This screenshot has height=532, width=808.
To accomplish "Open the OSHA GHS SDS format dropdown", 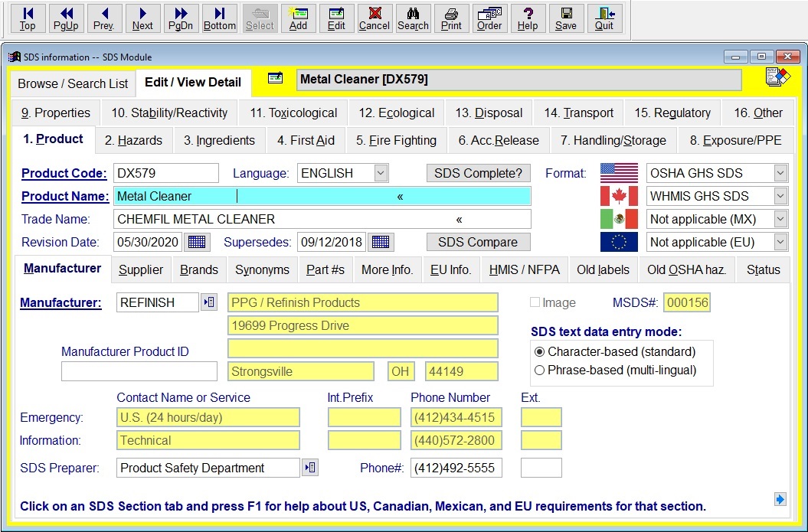I will [780, 173].
